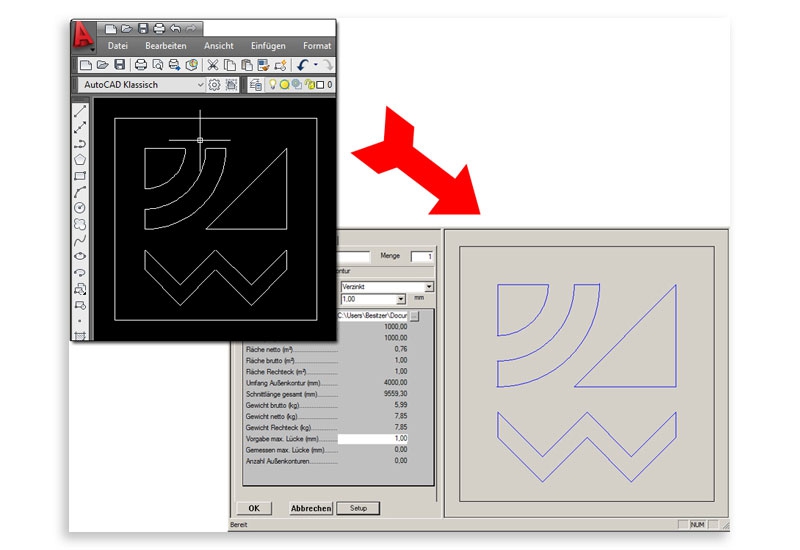This screenshot has width=800, height=550.
Task: Click Umfang Außenkontur value 4000,00
Action: pos(395,383)
